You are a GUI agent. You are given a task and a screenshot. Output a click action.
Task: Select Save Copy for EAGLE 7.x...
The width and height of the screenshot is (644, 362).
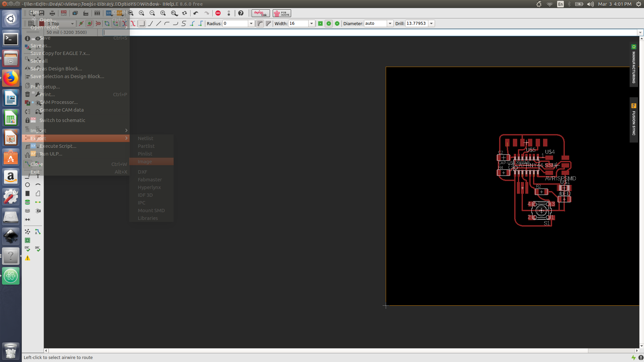coord(76,53)
